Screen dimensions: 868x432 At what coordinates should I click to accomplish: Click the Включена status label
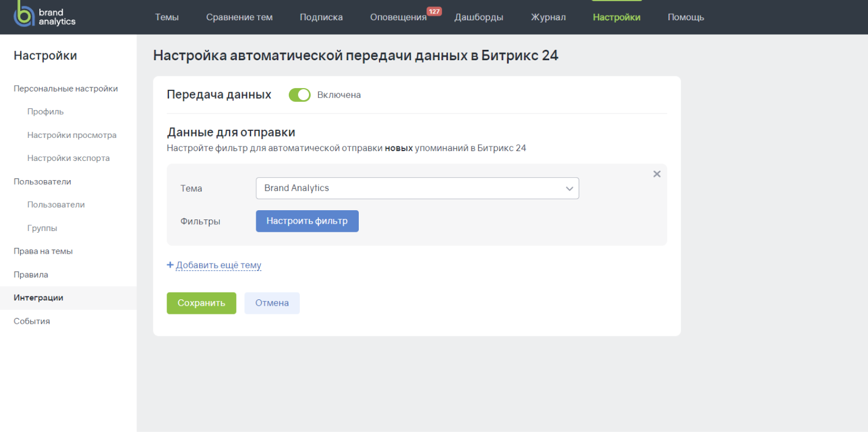pos(339,95)
